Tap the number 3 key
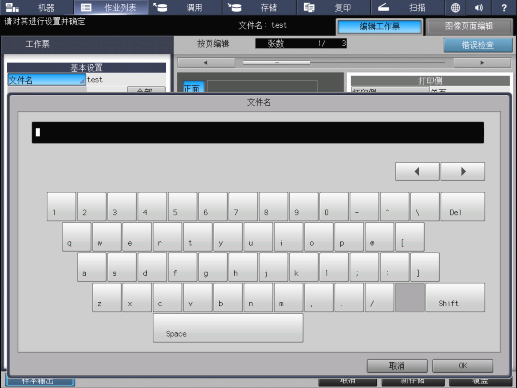Image resolution: width=517 pixels, height=388 pixels. 122,206
